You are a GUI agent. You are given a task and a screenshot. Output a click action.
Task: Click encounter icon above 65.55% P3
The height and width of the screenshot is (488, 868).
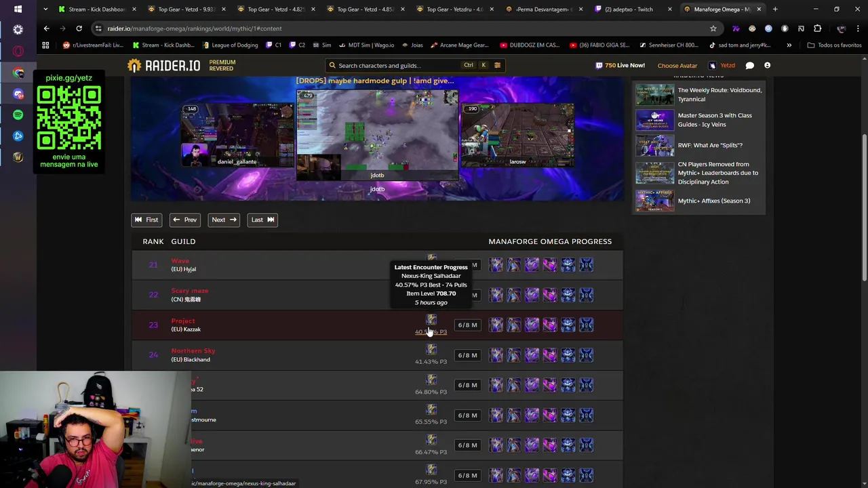pyautogui.click(x=431, y=409)
